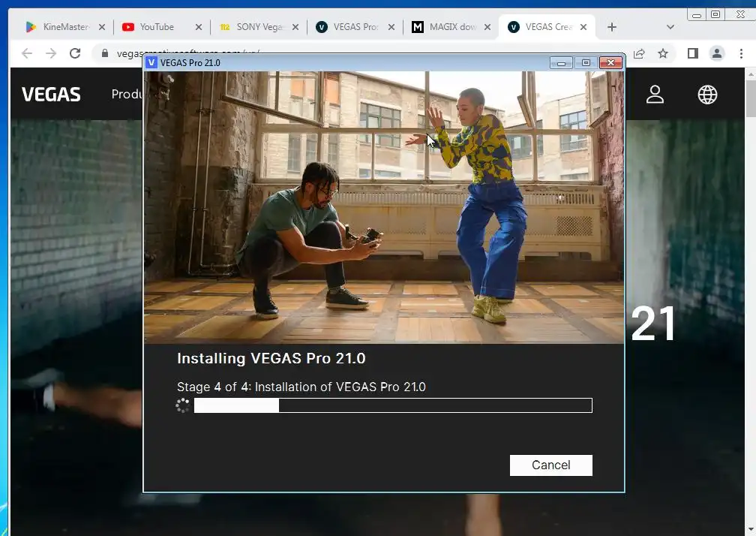756x536 pixels.
Task: Click the scrollbar up arrow on webpage
Action: click(x=751, y=74)
